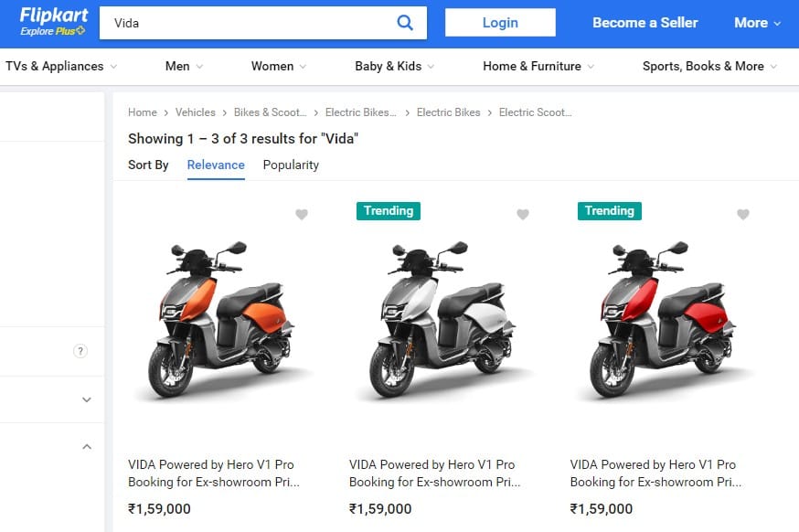
Task: Toggle wishlist heart on white VIDA scooter
Action: pyautogui.click(x=523, y=215)
